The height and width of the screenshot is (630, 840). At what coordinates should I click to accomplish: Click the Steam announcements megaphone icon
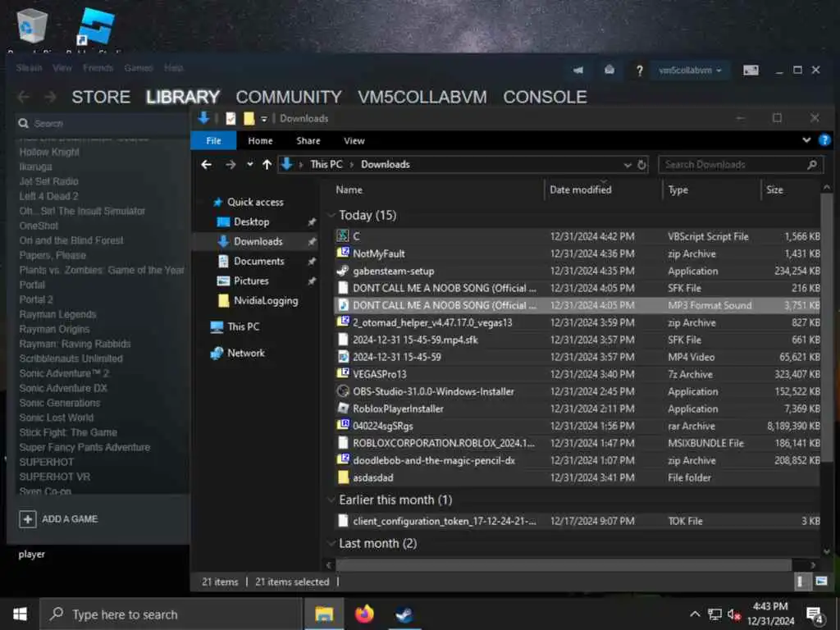[578, 71]
